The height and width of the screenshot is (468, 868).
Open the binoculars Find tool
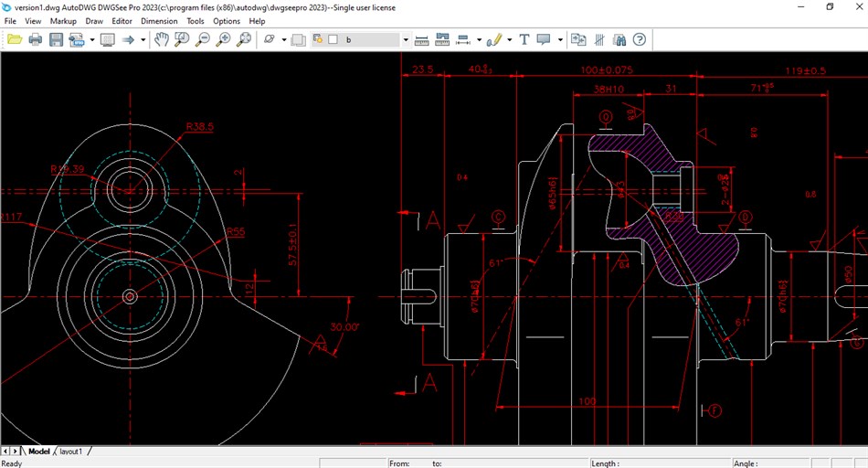pyautogui.click(x=619, y=39)
